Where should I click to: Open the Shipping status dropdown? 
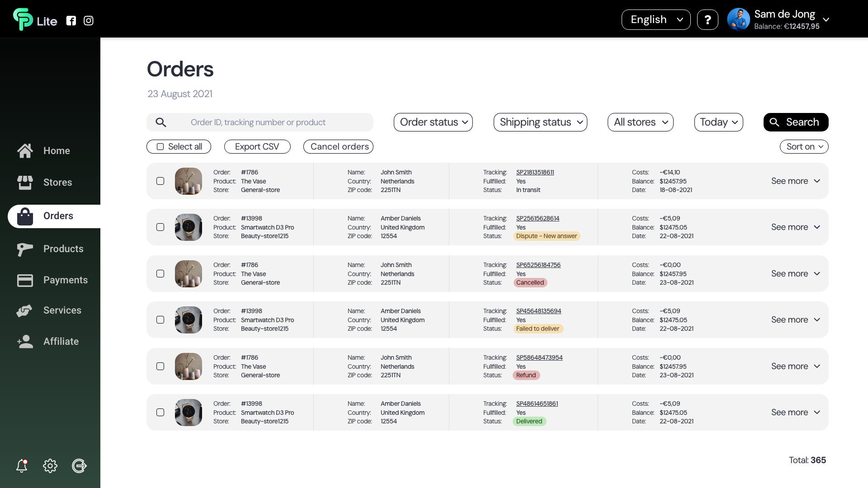(540, 122)
